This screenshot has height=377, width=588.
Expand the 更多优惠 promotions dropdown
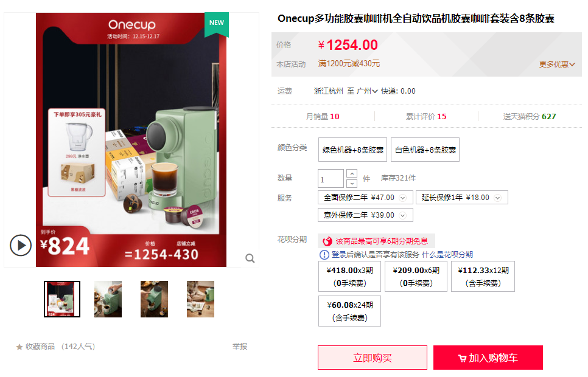pyautogui.click(x=557, y=64)
